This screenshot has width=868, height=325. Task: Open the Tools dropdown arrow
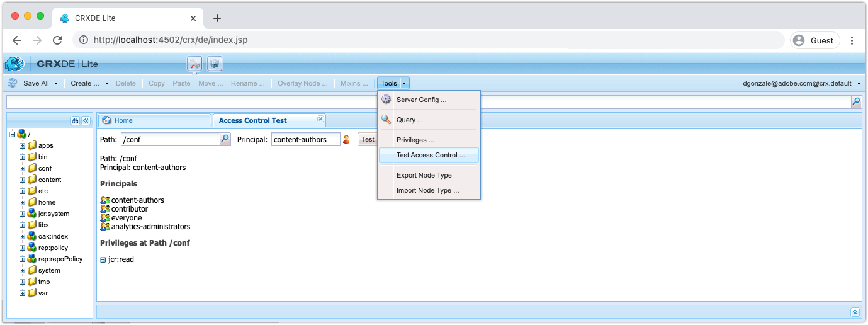click(405, 83)
